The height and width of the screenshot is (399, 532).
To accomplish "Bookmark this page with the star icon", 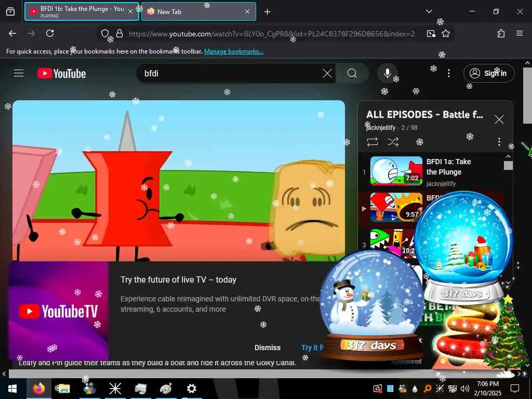I will tap(446, 33).
